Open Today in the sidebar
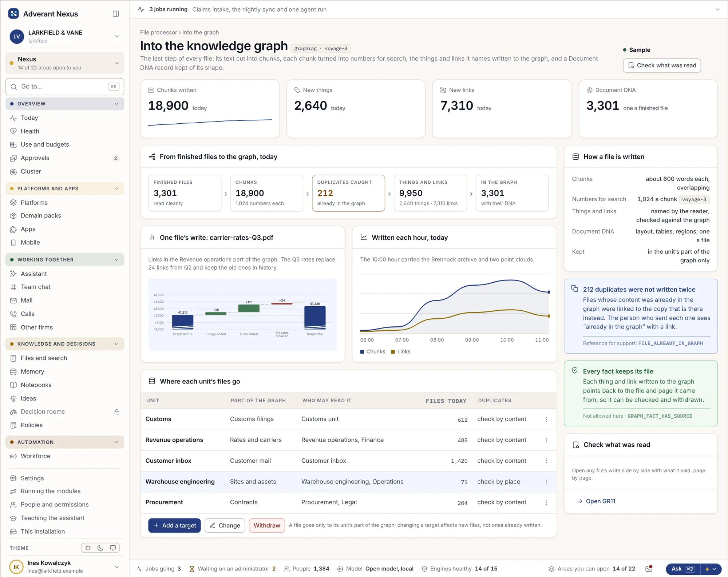728x577 pixels. [x=65, y=118]
